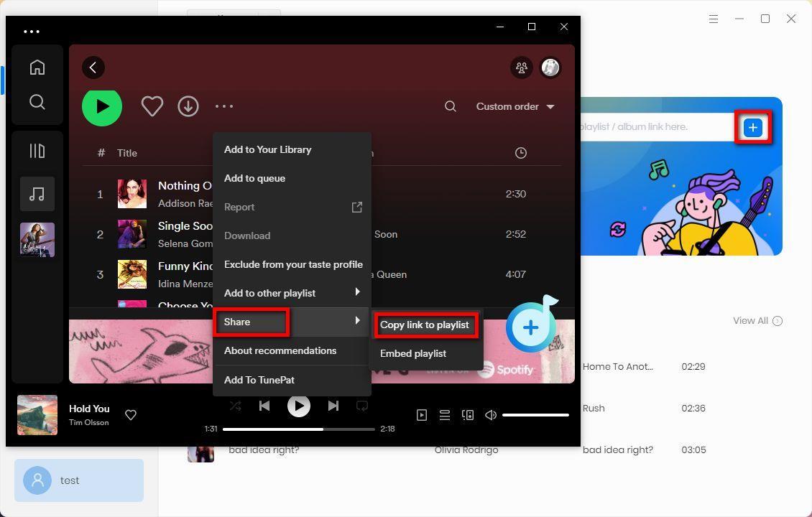812x517 pixels.
Task: Choose Add to queue menu entry
Action: pos(292,178)
